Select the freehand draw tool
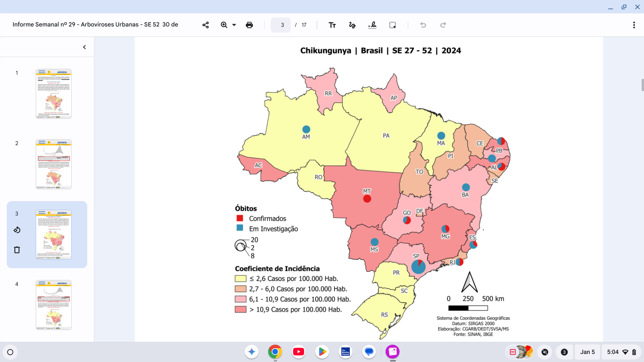The height and width of the screenshot is (362, 644). [x=352, y=25]
